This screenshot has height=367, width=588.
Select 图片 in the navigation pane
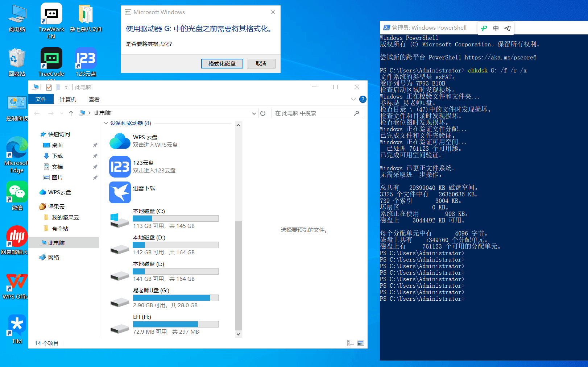click(57, 178)
